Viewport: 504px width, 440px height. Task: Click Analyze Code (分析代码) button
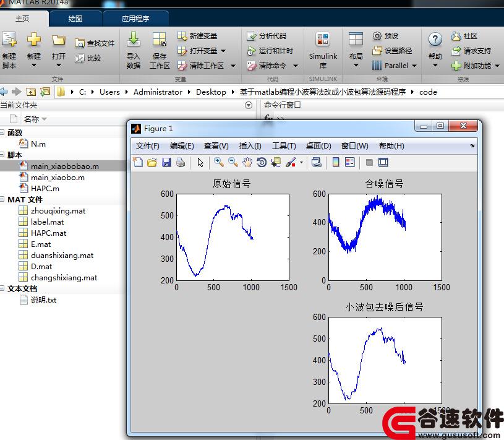coord(267,36)
